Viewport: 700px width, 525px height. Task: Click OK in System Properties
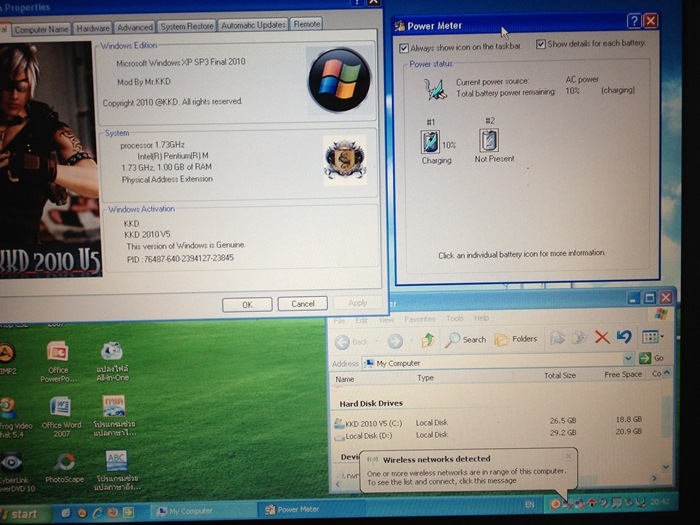(247, 303)
